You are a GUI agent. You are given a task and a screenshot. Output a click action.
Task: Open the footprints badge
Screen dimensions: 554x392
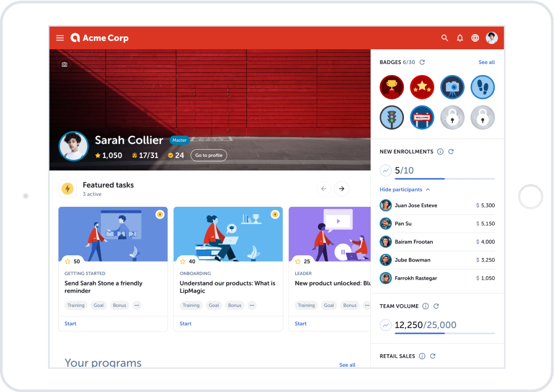[483, 87]
